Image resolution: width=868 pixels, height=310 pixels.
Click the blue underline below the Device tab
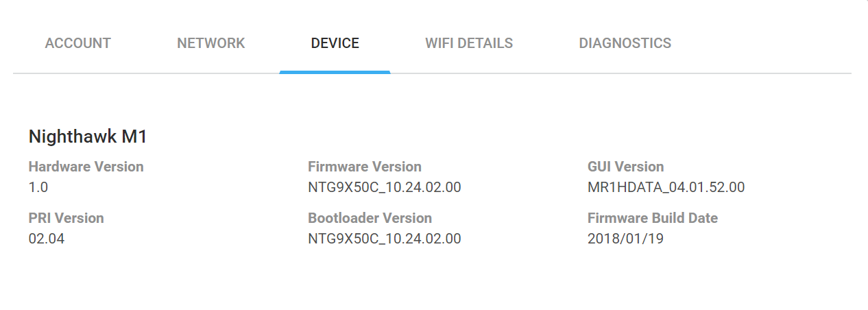(335, 71)
